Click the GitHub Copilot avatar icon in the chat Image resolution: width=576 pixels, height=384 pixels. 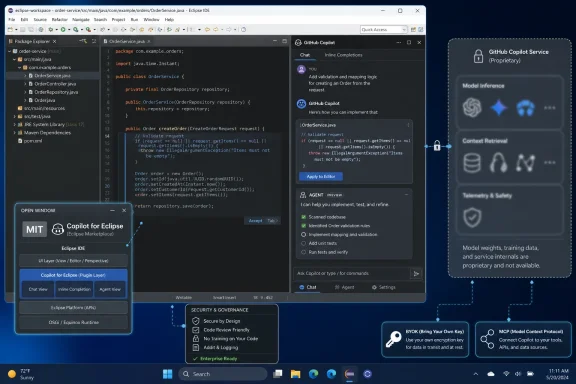pyautogui.click(x=301, y=104)
